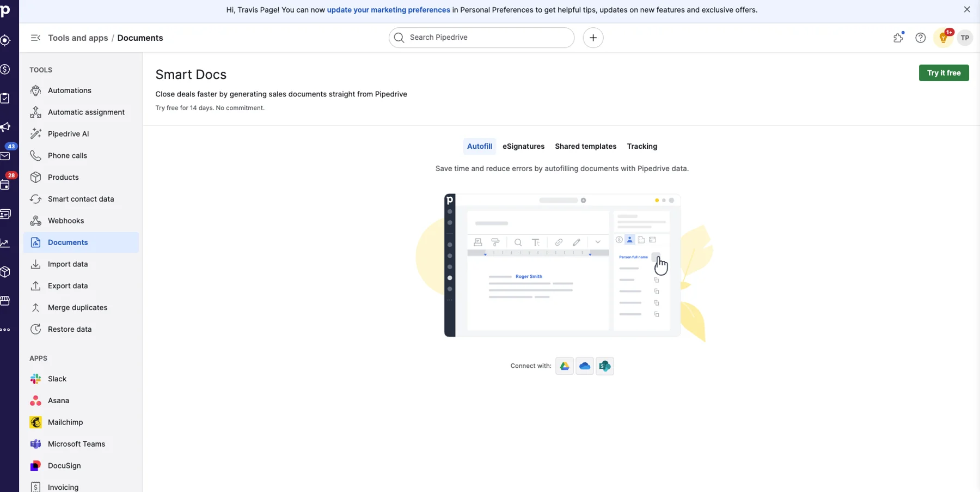
Task: Open Marketplace storefront icon in left rail
Action: [x=5, y=301]
